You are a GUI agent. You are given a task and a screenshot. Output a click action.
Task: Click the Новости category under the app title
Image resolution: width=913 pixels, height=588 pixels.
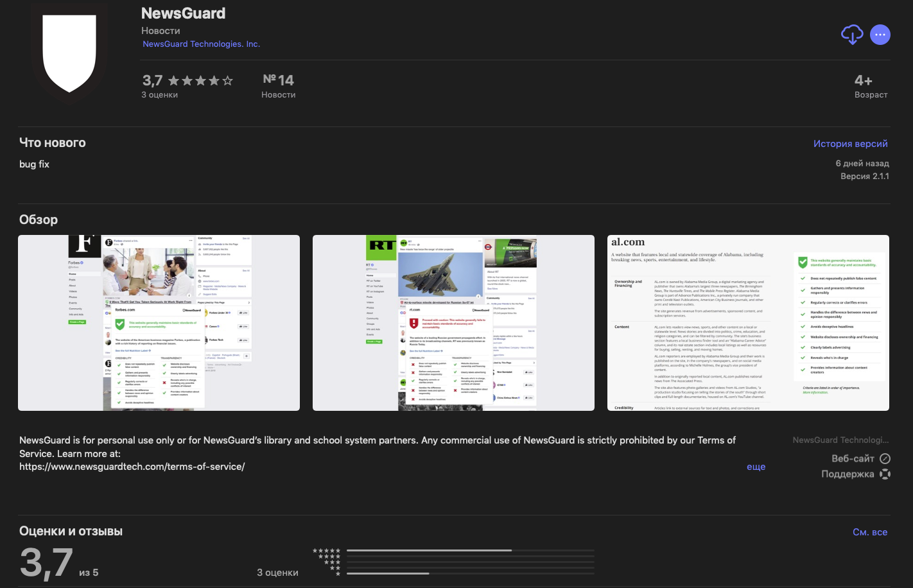pos(161,31)
